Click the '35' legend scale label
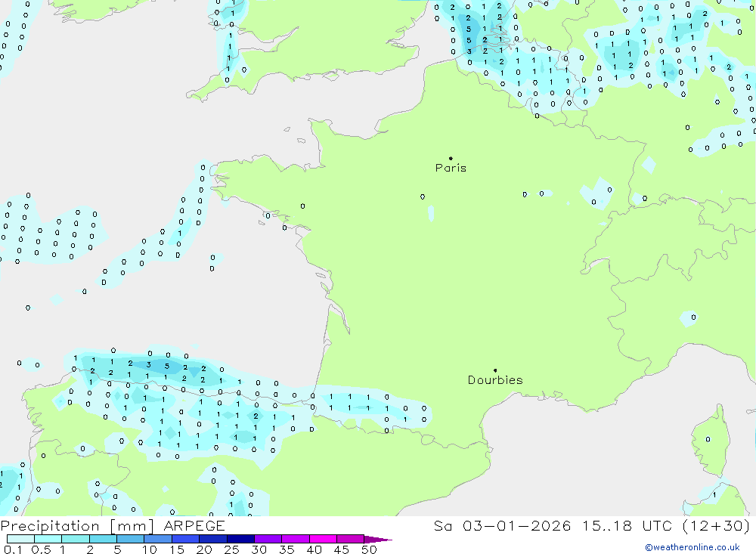This screenshot has width=756, height=554. click(287, 549)
